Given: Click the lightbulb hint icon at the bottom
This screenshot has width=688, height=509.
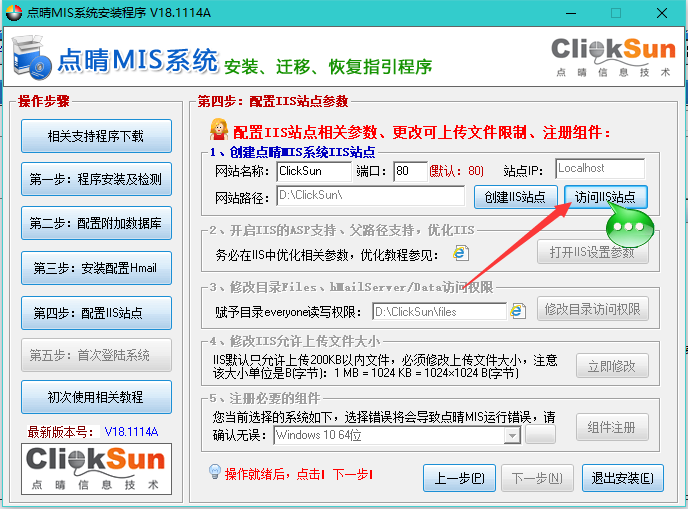Looking at the screenshot, I should point(214,472).
